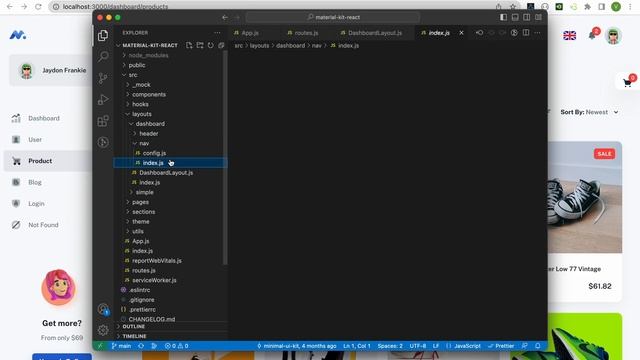Refresh the Explorer file tree
Screen dimensions: 640x360
pyautogui.click(x=211, y=45)
